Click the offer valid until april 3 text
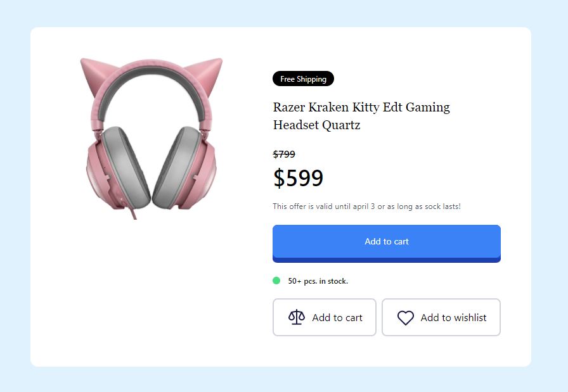Screen dimensions: 568x392 [366, 206]
